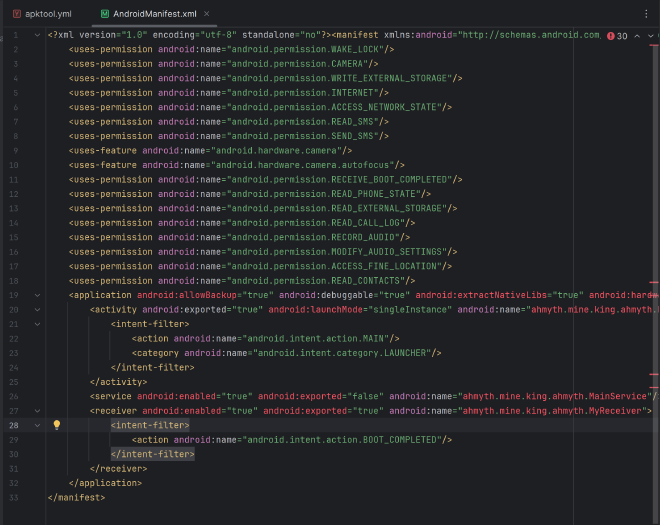Click android.intent.category.LAUNCHER text
The width and height of the screenshot is (660, 525).
342,353
